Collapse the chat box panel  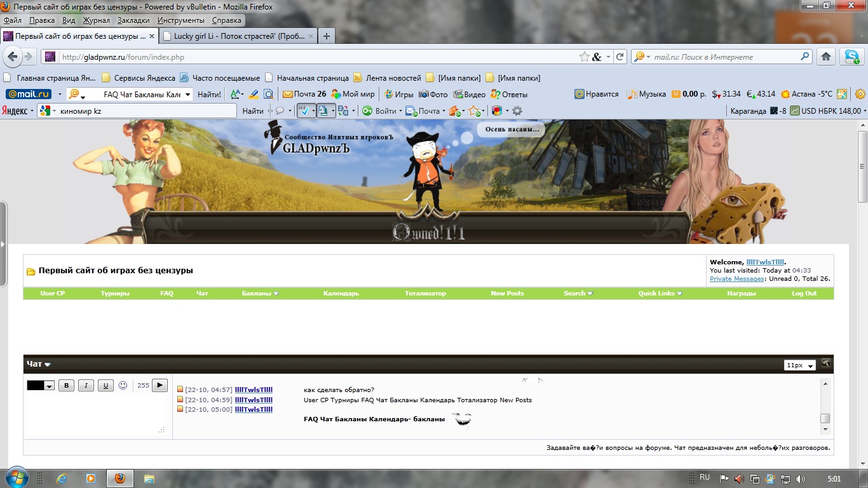(825, 363)
